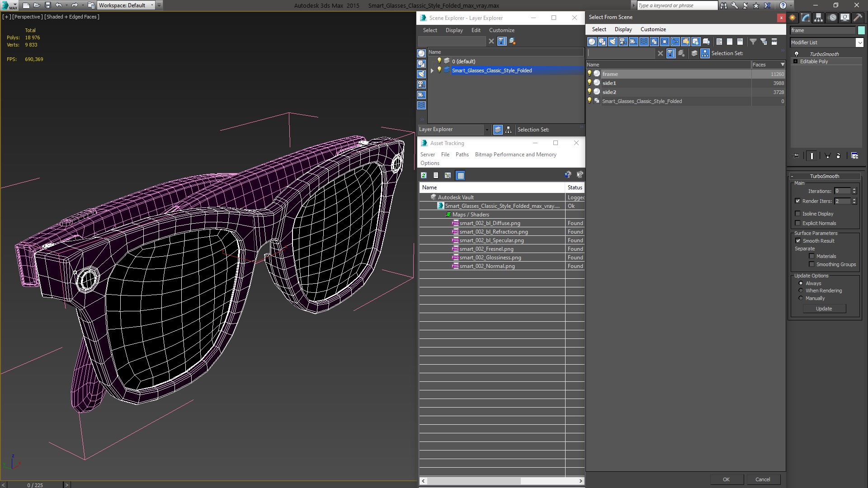Select When Rendering update option

tap(801, 291)
